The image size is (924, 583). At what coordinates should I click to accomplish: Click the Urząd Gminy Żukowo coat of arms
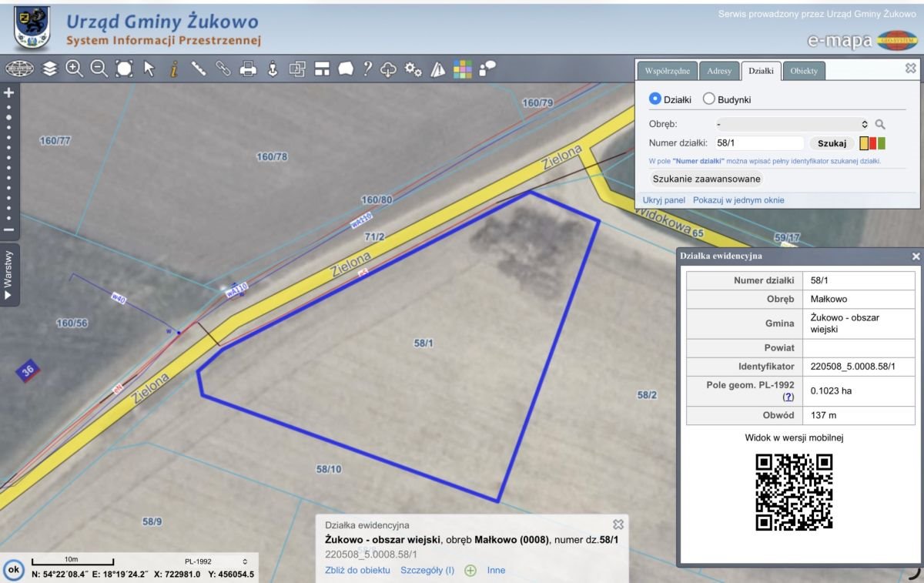pyautogui.click(x=31, y=28)
